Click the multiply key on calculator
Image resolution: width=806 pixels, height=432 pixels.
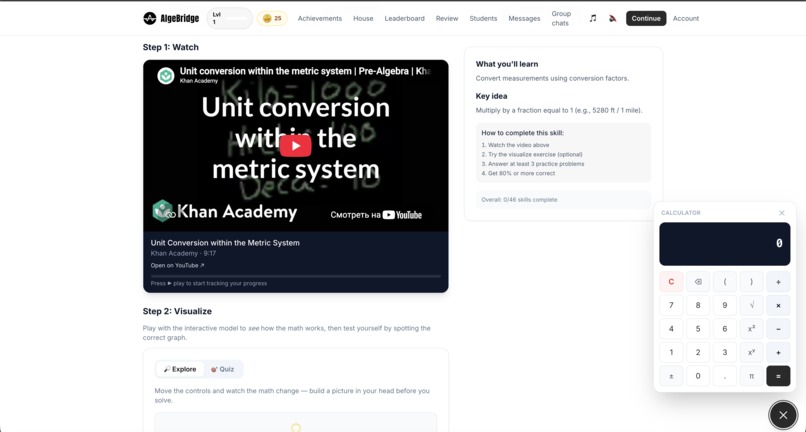click(x=778, y=305)
